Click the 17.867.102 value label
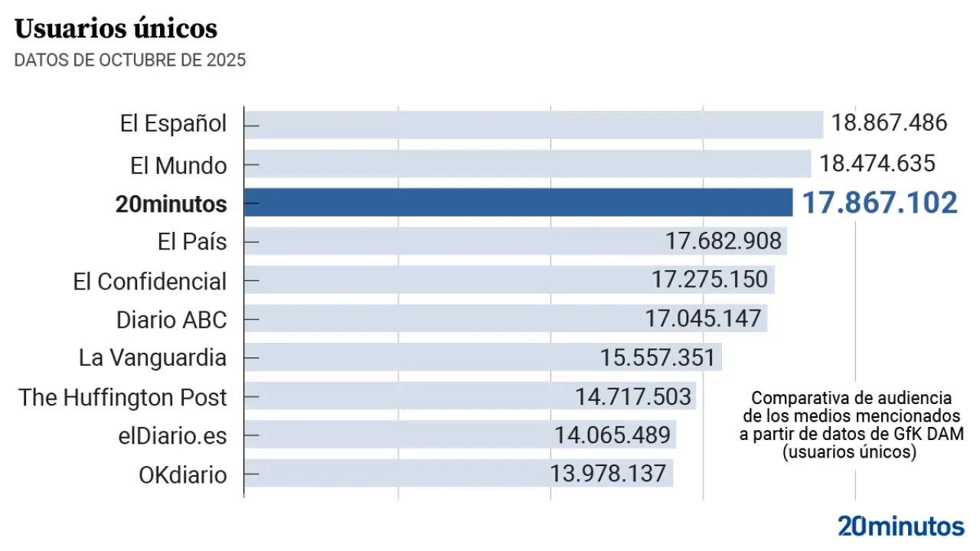This screenshot has width=980, height=551. pos(879,204)
